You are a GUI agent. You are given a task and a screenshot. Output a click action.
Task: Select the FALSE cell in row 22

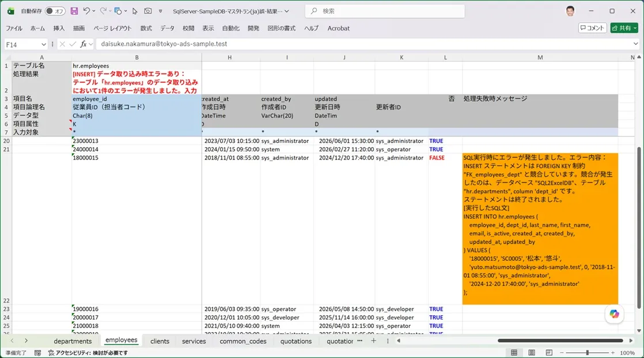(x=445, y=228)
